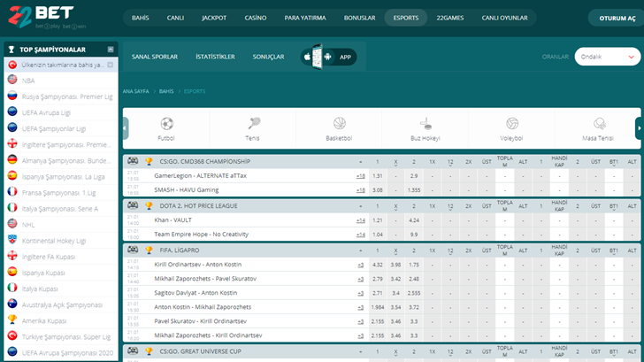Slide the sports carousel left
The image size is (644, 362).
pyautogui.click(x=126, y=128)
